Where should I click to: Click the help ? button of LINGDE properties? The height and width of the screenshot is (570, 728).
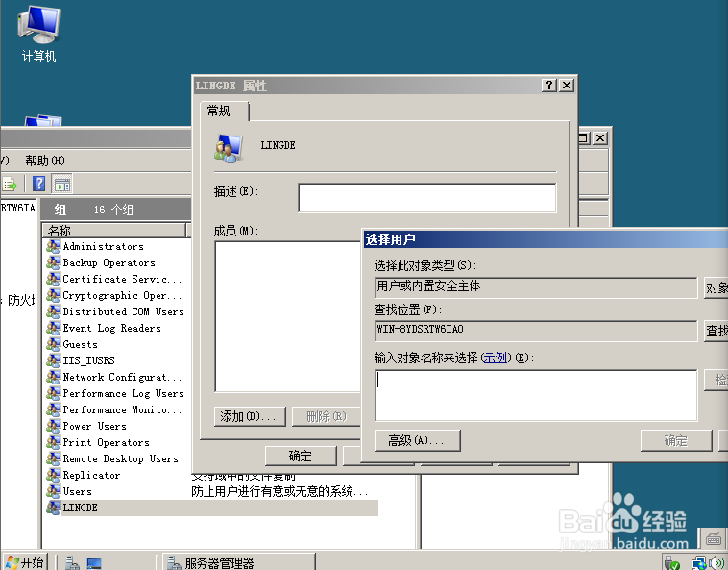pyautogui.click(x=549, y=85)
